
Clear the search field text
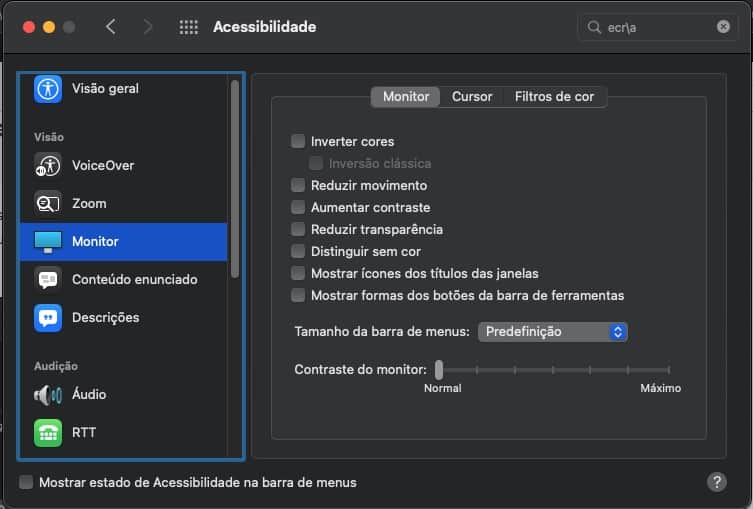click(x=723, y=27)
